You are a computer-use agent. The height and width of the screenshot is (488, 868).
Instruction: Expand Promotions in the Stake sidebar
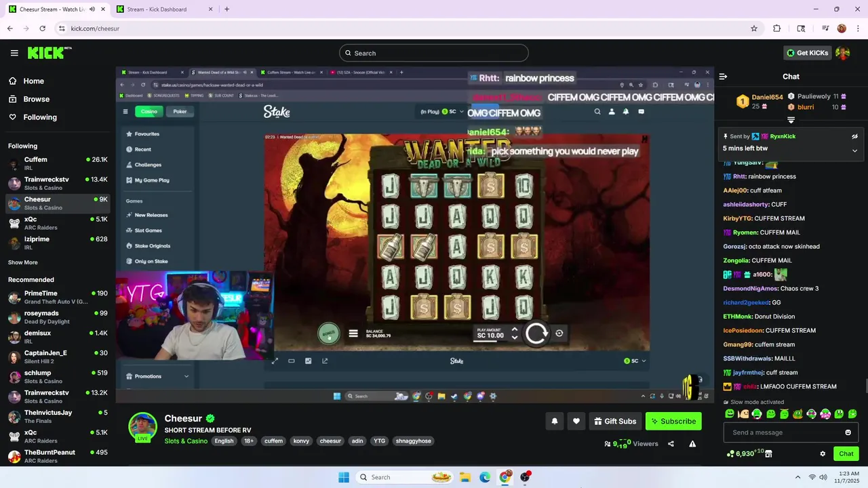157,376
